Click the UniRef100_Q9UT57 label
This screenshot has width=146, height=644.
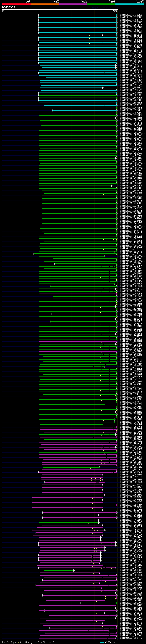(x=131, y=585)
